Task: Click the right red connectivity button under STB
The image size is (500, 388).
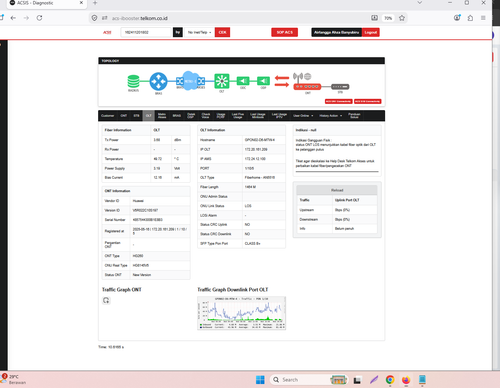Action: [368, 101]
